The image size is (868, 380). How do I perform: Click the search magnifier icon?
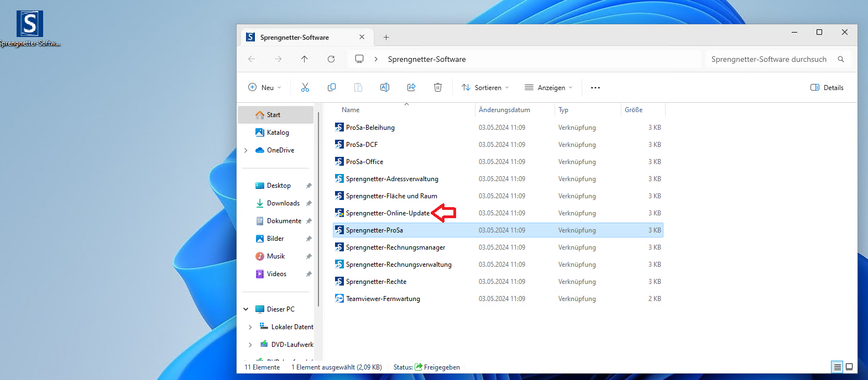[841, 59]
